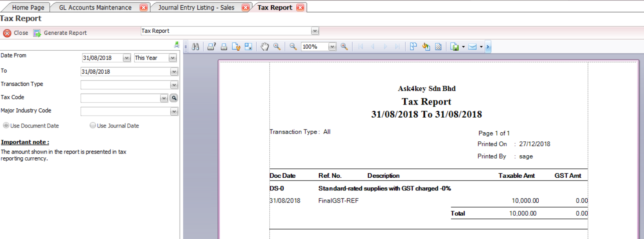The image size is (644, 239).
Task: Open the To date dropdown
Action: point(174,71)
